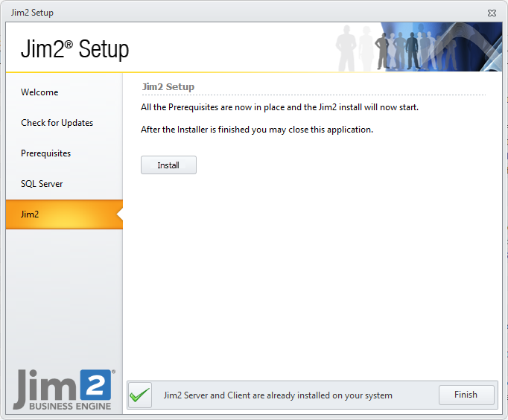Click the dotted separator under section heading
The height and width of the screenshot is (420, 508).
313,95
